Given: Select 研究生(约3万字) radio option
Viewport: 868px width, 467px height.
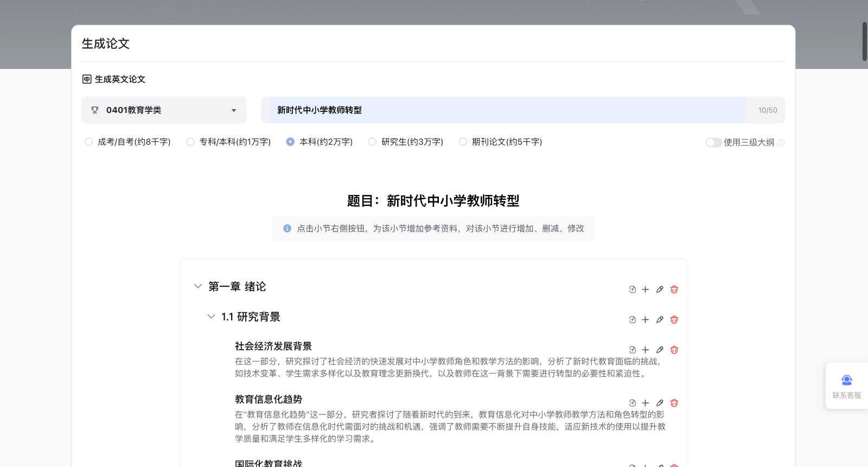Looking at the screenshot, I should 372,142.
